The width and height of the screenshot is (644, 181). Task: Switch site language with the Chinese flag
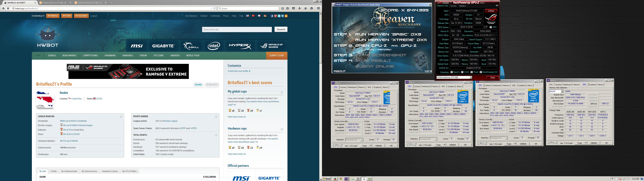pos(253,16)
